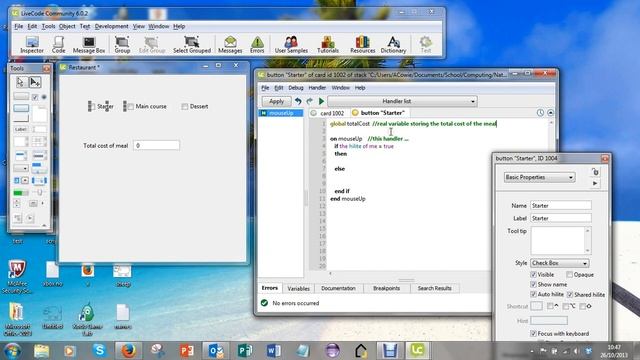Open the Messages toolbar icon
The image size is (640, 360).
(x=230, y=44)
